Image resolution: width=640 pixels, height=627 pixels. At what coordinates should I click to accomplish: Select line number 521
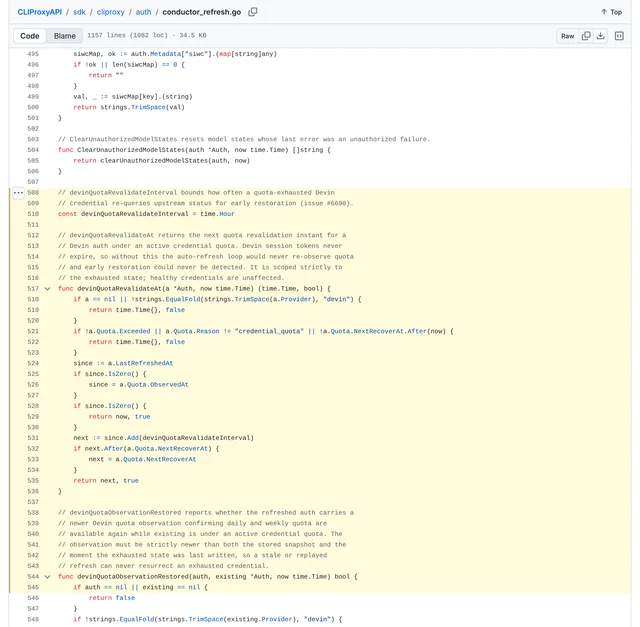(33, 331)
